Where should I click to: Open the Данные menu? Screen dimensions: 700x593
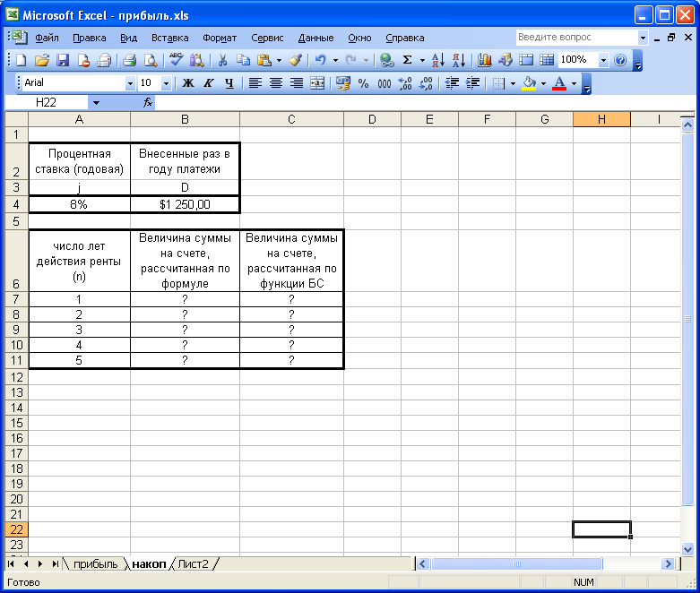[315, 38]
